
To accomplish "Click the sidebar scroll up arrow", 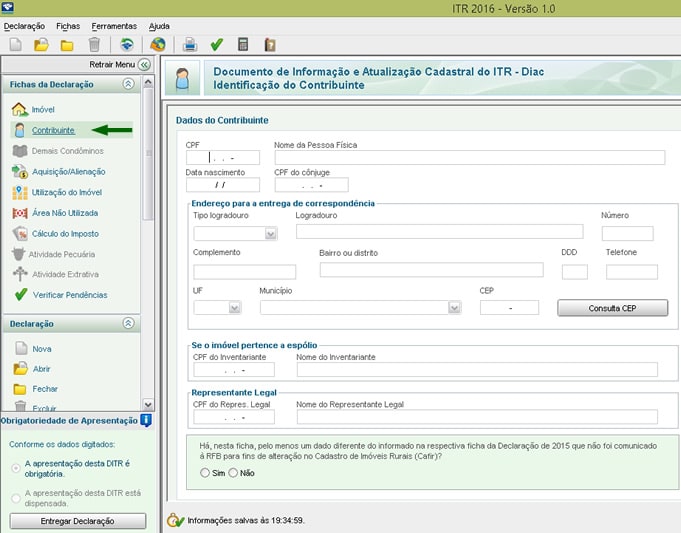I will 148,82.
